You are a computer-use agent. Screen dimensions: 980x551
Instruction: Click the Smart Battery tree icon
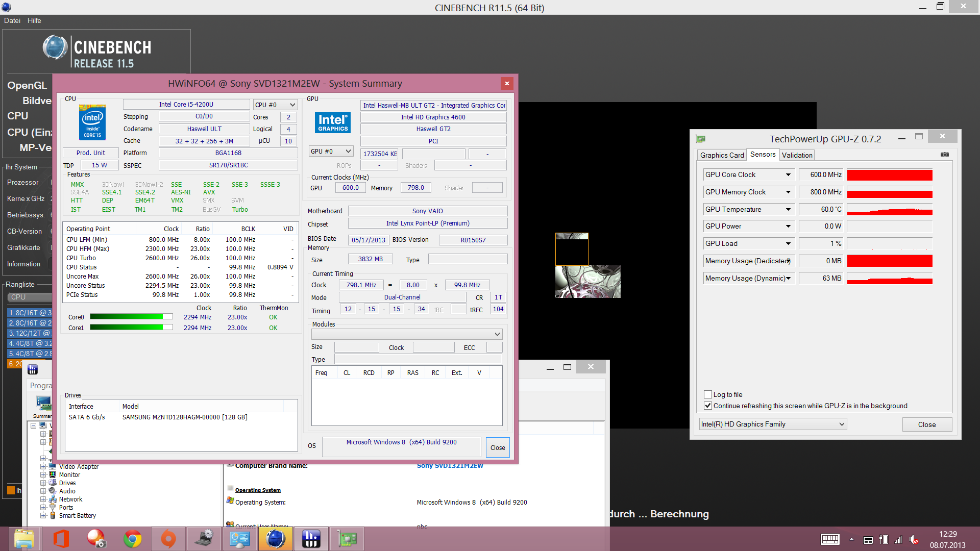(x=53, y=515)
